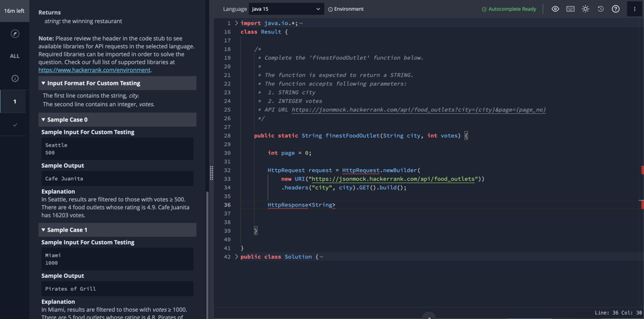
Task: Click the .headers("city", city) code line
Action: [344, 187]
